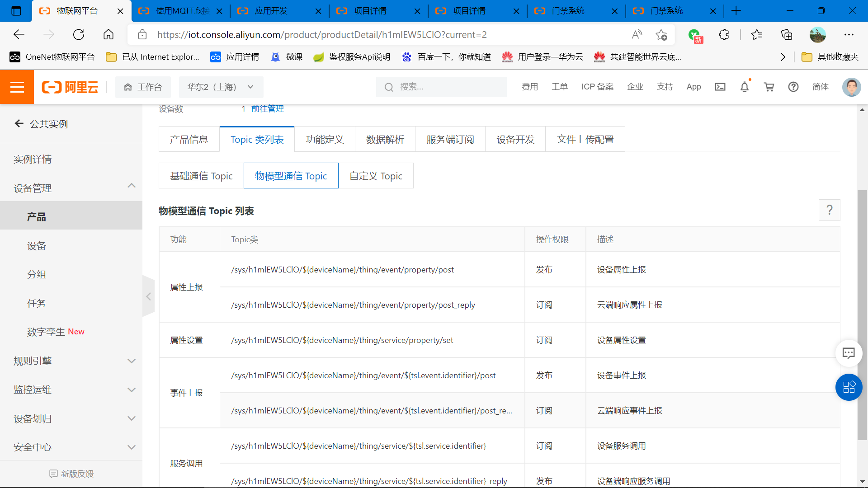Image resolution: width=868 pixels, height=488 pixels.
Task: Click the notification bell icon
Action: click(x=744, y=86)
